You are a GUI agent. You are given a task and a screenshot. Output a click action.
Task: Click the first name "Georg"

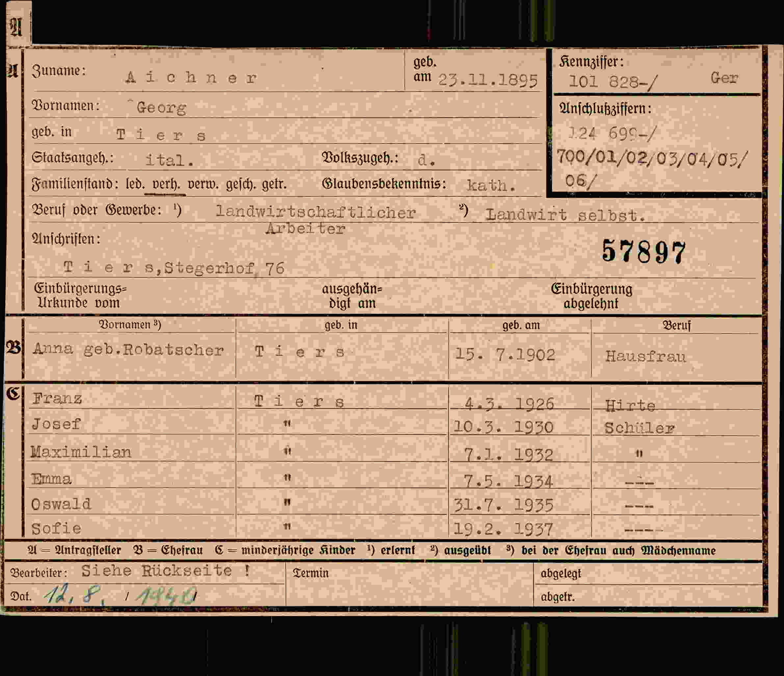(x=162, y=108)
